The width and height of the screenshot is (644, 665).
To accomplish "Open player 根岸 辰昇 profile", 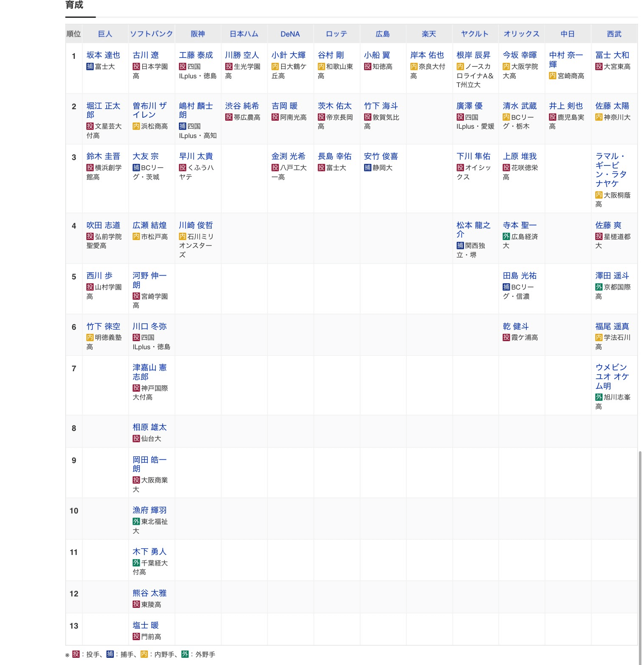I will [x=473, y=55].
